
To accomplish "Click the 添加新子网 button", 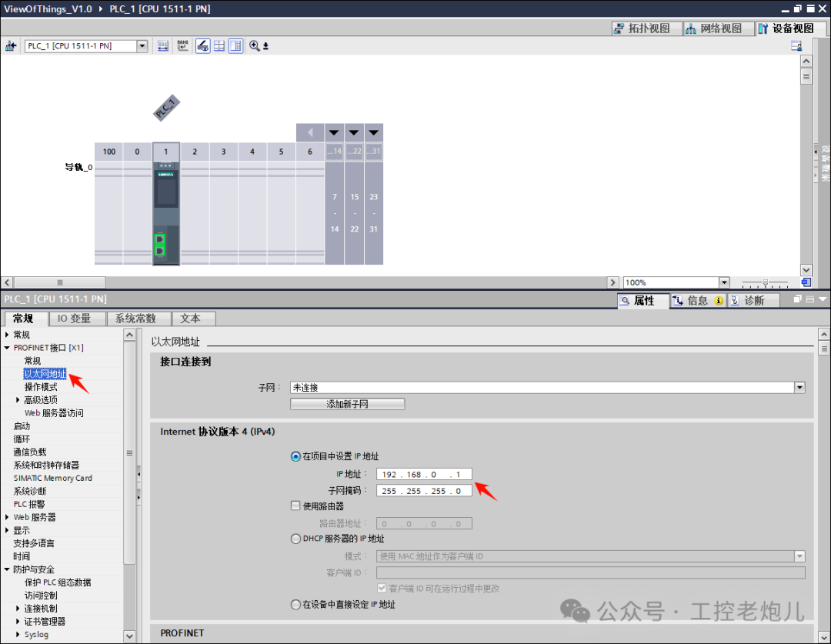I will [347, 403].
